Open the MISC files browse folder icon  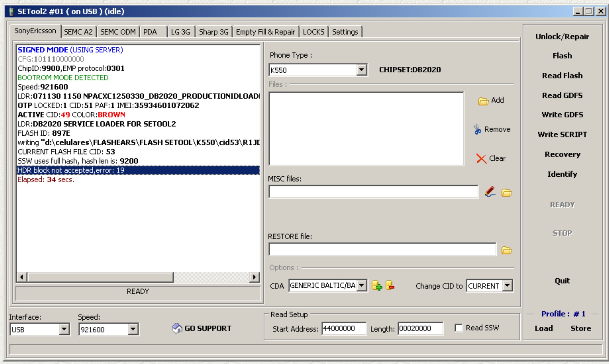[x=507, y=192]
